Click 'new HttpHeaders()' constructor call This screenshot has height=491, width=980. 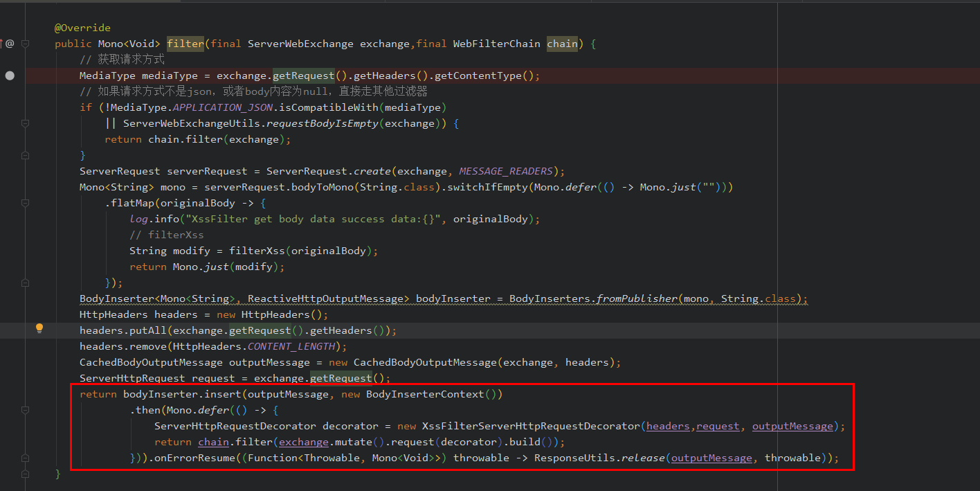click(269, 314)
